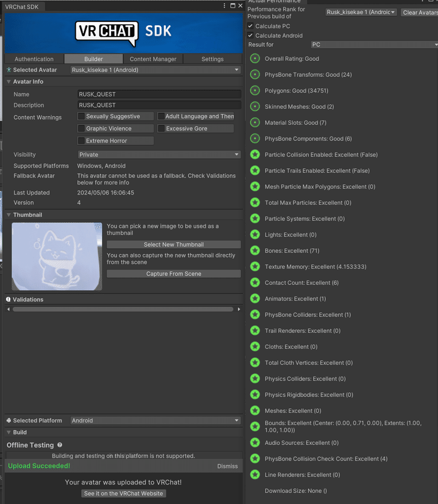Viewport: 438px width, 504px height.
Task: Dismiss the Upload Succeeded message
Action: click(228, 466)
